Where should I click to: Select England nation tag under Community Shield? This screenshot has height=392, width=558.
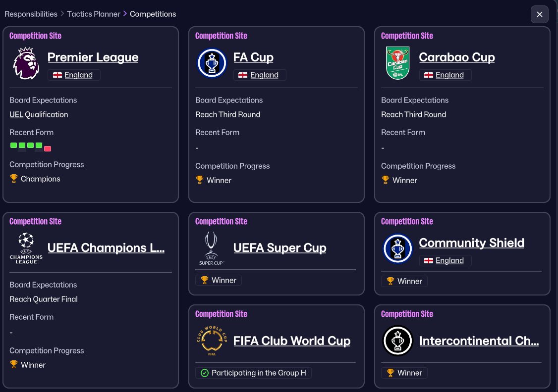click(x=445, y=261)
